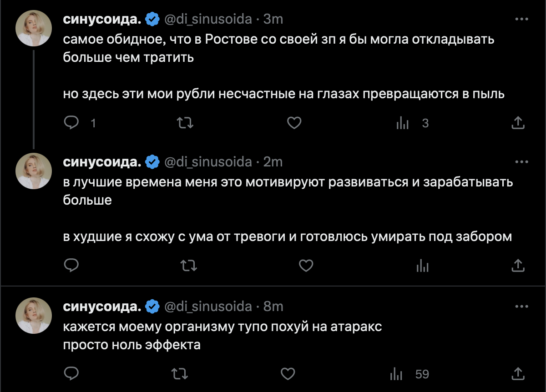
Task: Reply to the tweet about Ростов salary
Action: [71, 123]
